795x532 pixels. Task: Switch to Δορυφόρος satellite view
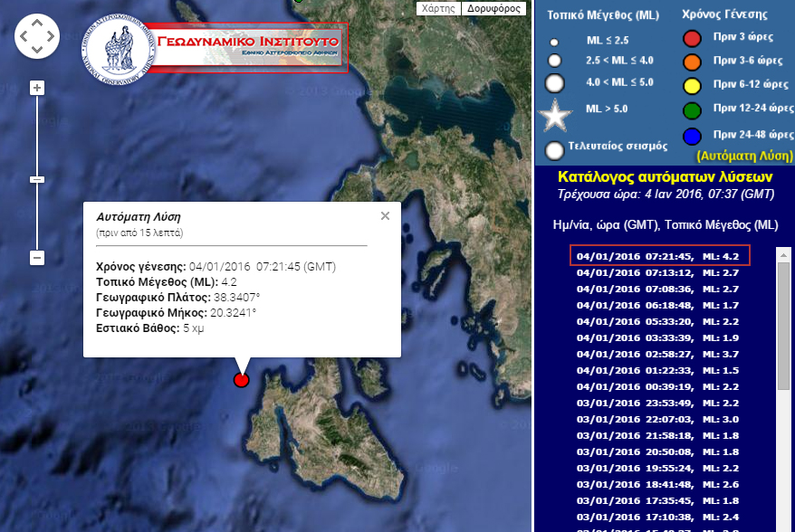[x=493, y=8]
